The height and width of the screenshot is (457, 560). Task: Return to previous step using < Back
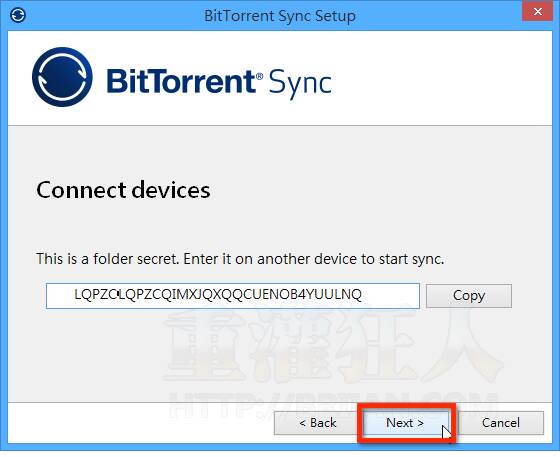(x=317, y=423)
